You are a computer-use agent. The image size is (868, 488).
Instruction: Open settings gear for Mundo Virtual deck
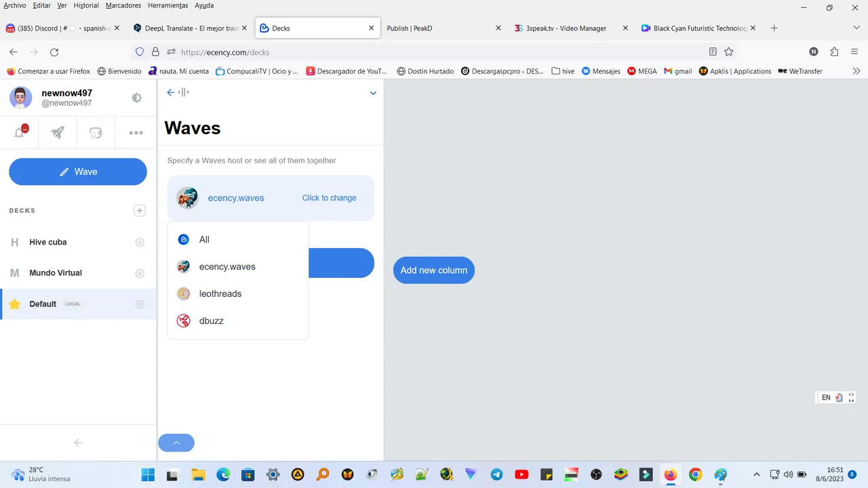click(140, 273)
